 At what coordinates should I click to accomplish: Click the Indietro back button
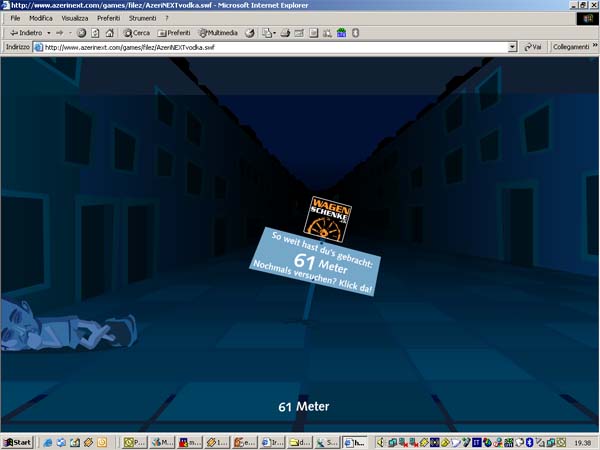(25, 33)
